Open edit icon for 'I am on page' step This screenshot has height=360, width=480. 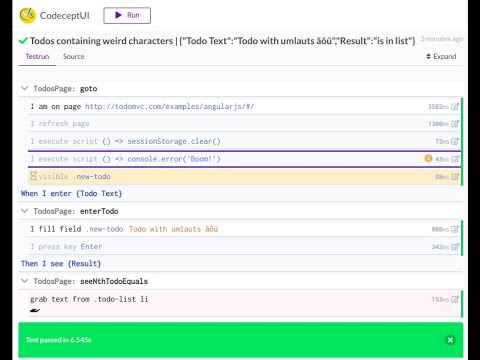click(x=455, y=107)
